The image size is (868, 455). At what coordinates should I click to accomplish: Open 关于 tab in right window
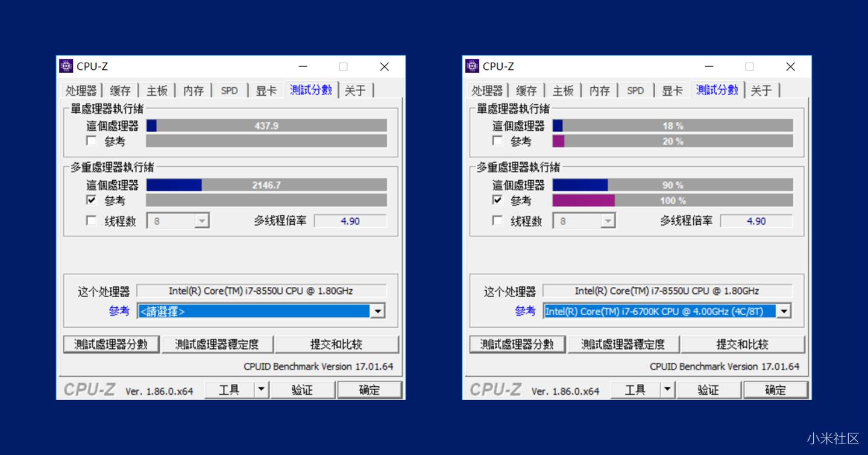pos(762,90)
